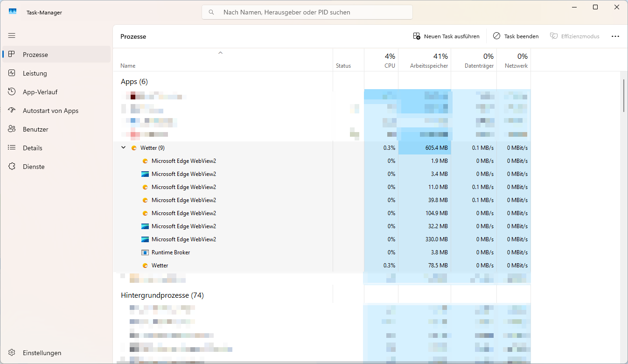The image size is (628, 364).
Task: Click the Leistung heartbeat icon
Action: coord(12,73)
